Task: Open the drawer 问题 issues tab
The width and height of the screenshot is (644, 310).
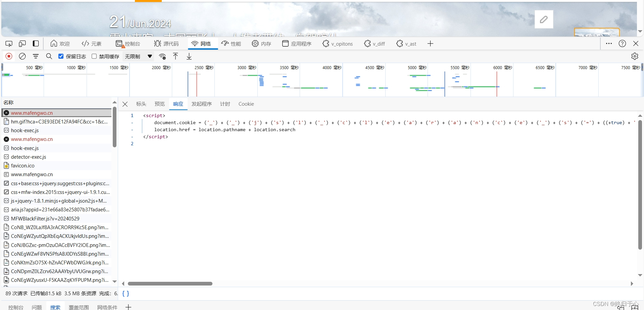Action: [37, 307]
